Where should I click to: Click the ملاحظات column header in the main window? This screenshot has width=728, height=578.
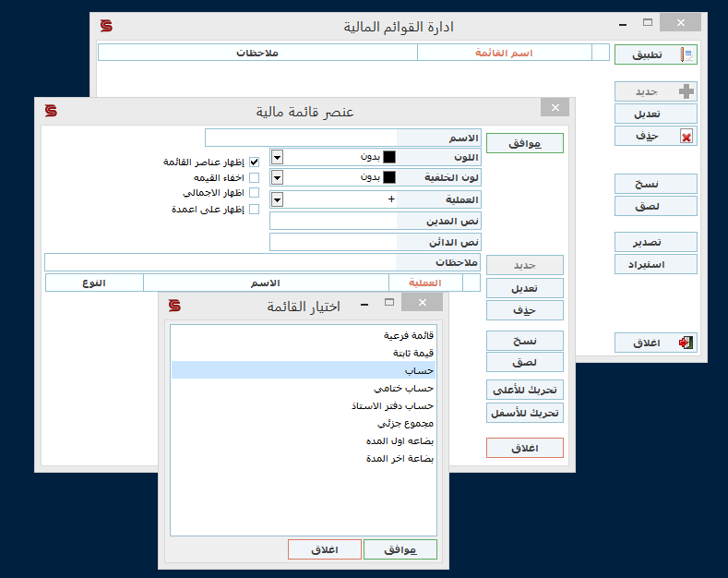click(x=257, y=53)
